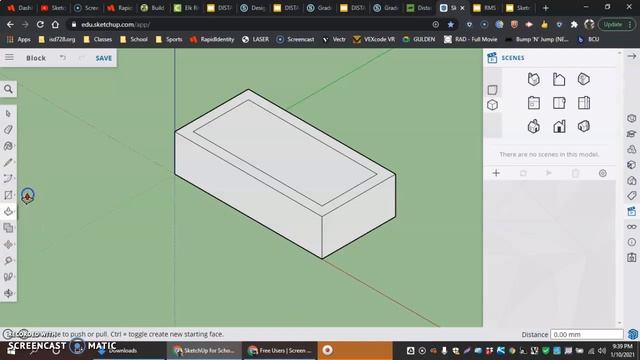Pick the Eraser tool
The width and height of the screenshot is (640, 360).
click(x=8, y=129)
